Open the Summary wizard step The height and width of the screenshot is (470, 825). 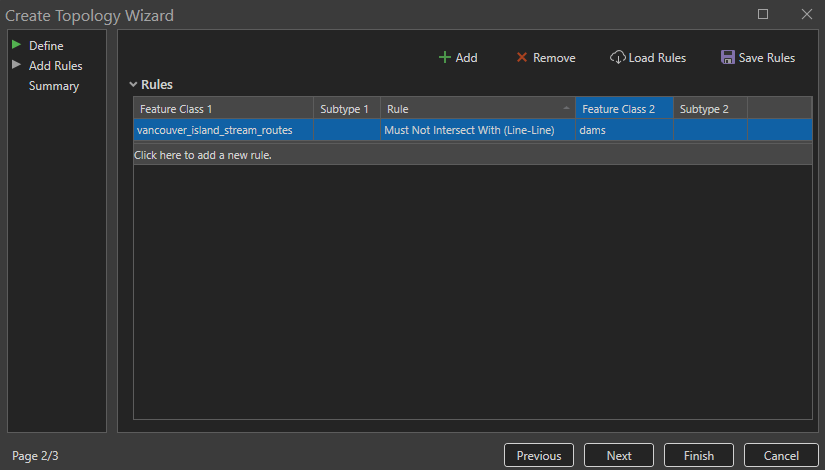tap(54, 86)
